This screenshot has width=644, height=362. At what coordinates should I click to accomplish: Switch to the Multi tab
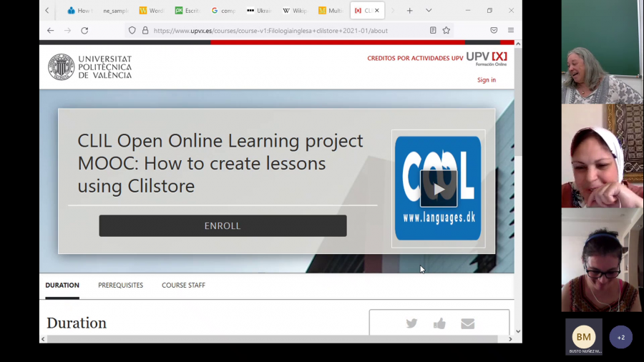click(x=331, y=11)
